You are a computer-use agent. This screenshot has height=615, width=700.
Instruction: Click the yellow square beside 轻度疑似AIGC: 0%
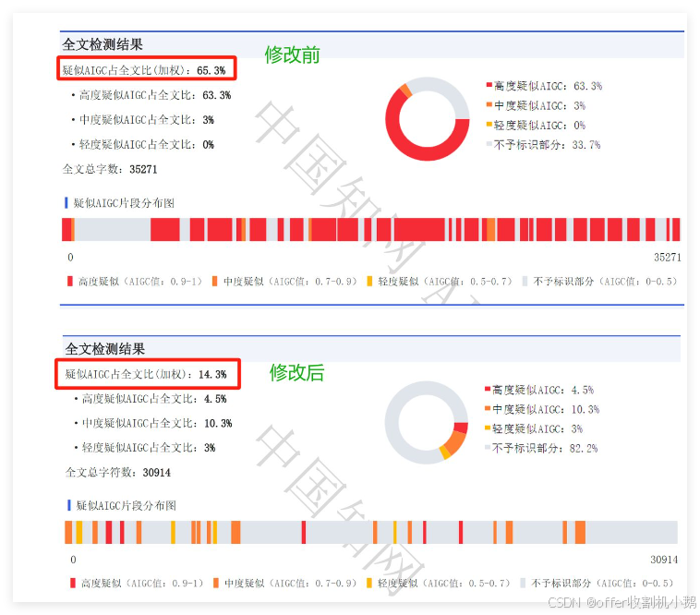[489, 124]
